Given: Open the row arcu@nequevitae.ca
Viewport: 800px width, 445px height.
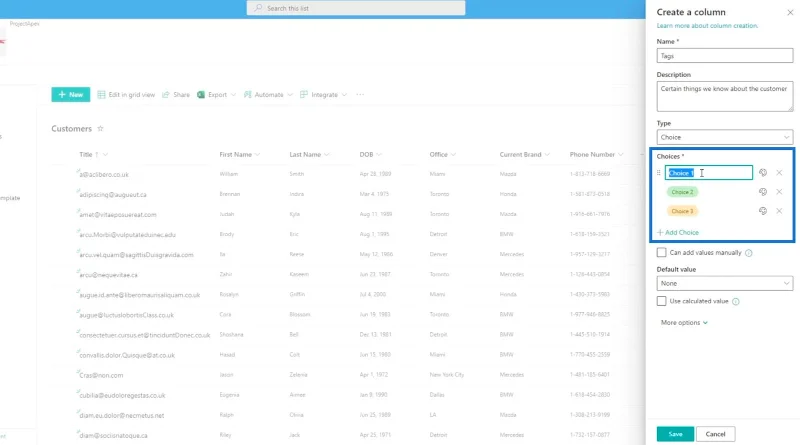Looking at the screenshot, I should coord(109,275).
